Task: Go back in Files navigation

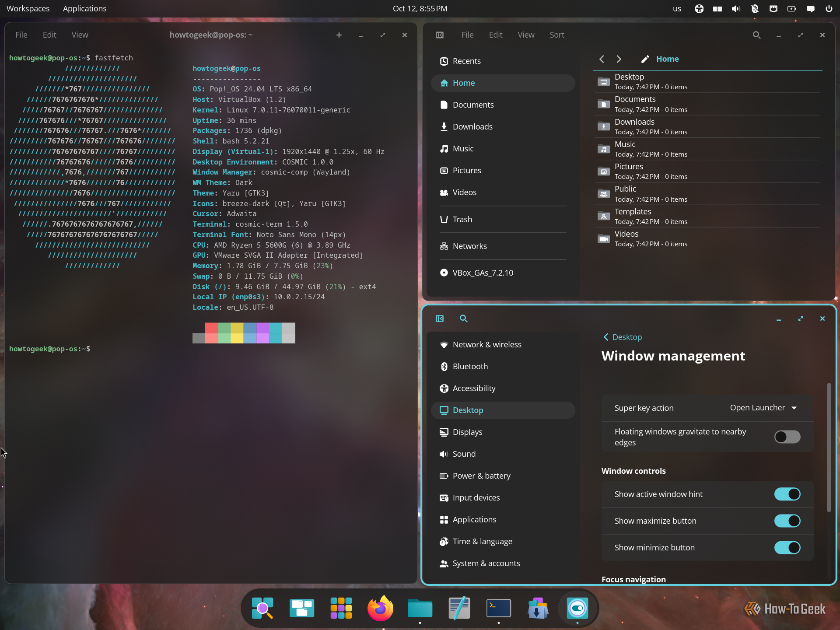Action: point(602,59)
